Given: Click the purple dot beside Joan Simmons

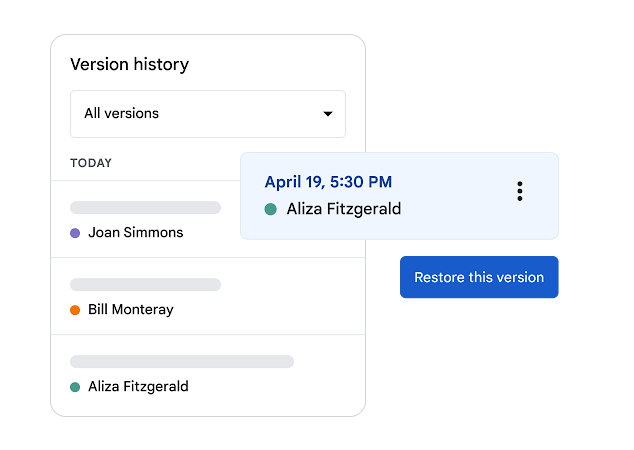Looking at the screenshot, I should tap(75, 233).
